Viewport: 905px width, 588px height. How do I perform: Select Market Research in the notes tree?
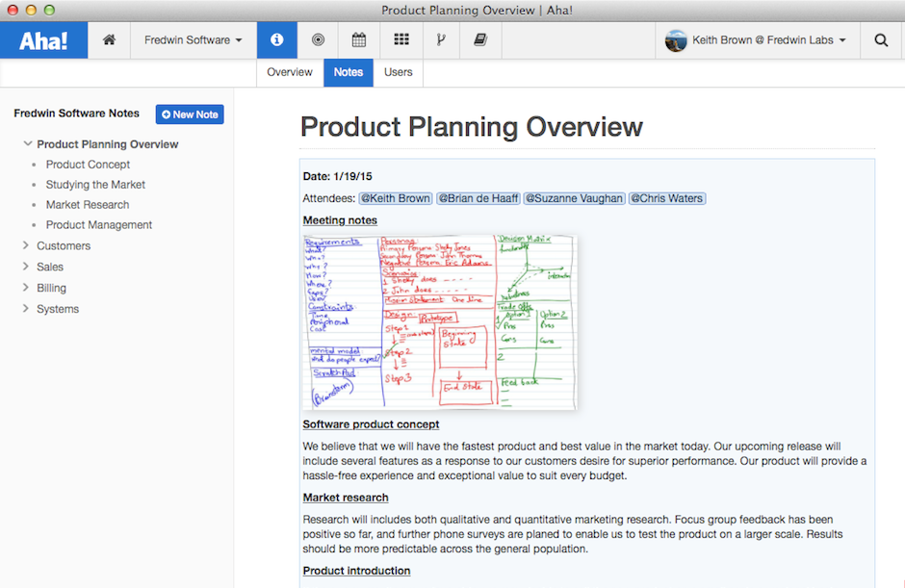coord(88,204)
